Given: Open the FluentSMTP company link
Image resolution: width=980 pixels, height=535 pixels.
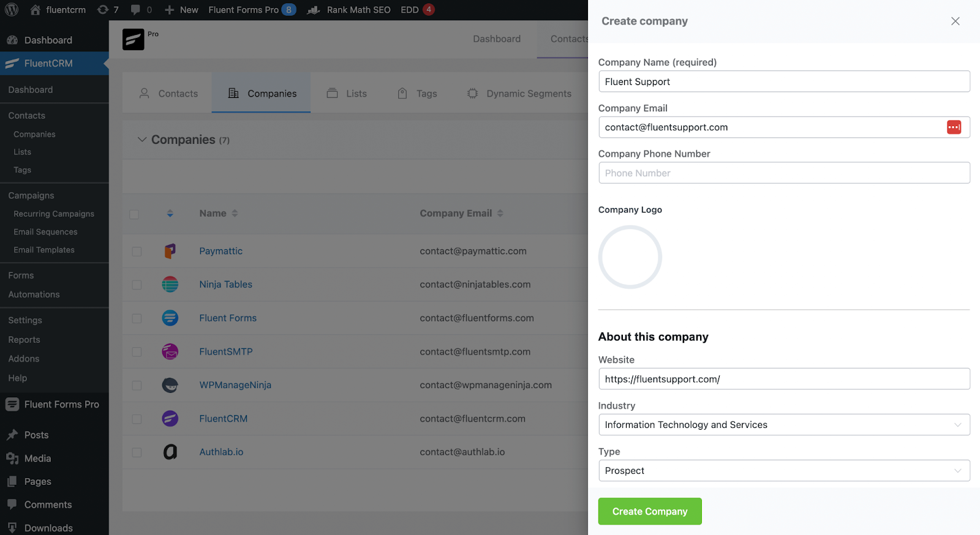Looking at the screenshot, I should point(225,351).
